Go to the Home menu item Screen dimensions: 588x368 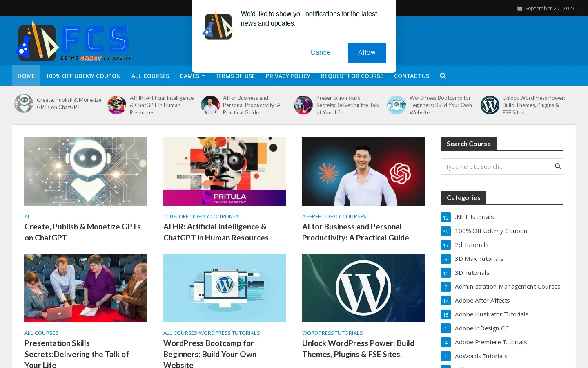(x=26, y=76)
